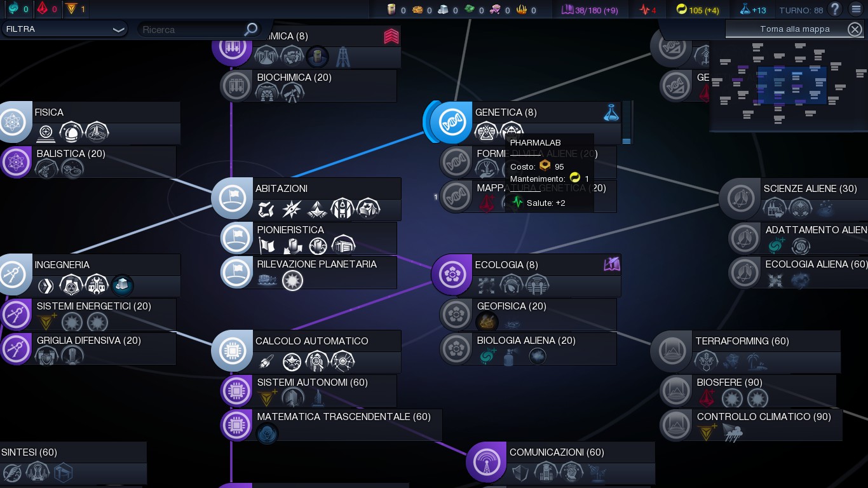The image size is (868, 488).
Task: Select the BIOLOGIA ALIENA (20) tech
Action: coord(528,349)
